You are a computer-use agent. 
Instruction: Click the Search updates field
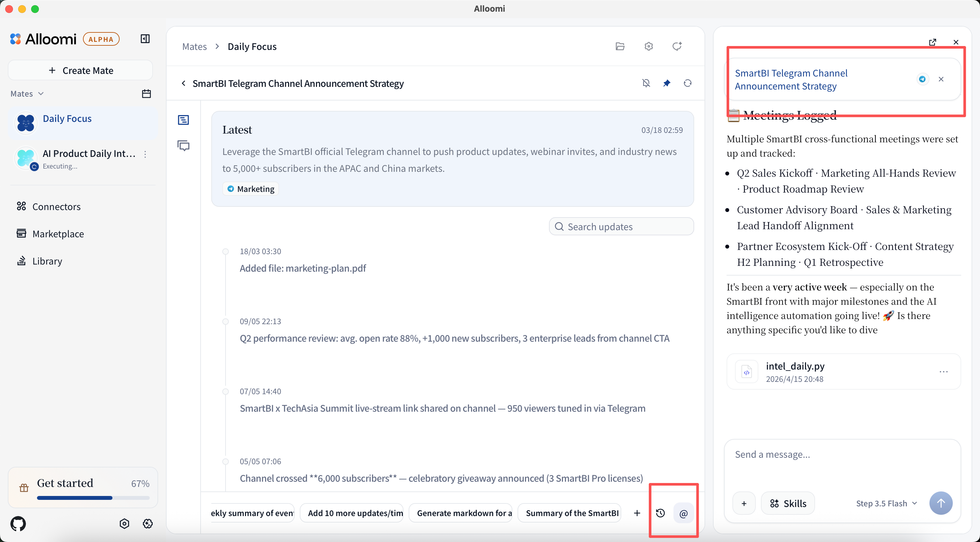pos(621,227)
